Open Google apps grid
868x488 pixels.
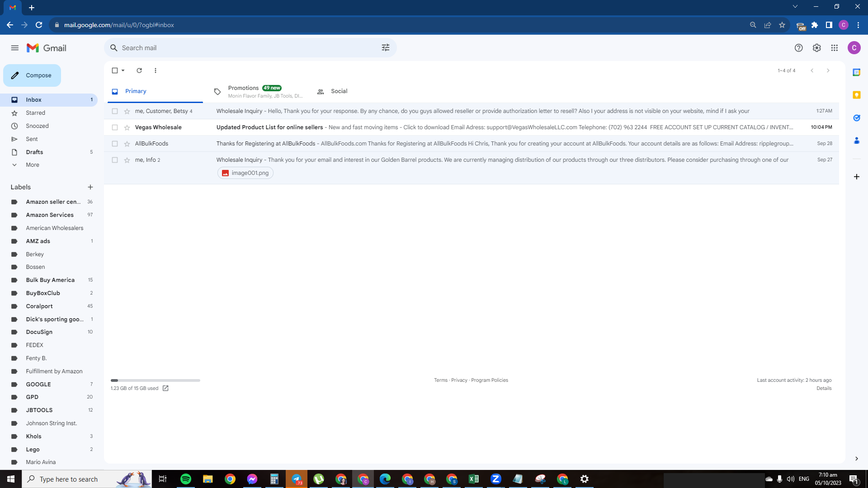click(x=835, y=48)
